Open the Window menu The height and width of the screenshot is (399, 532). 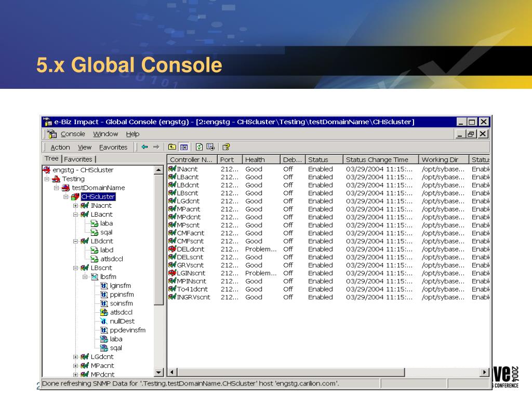click(x=105, y=134)
